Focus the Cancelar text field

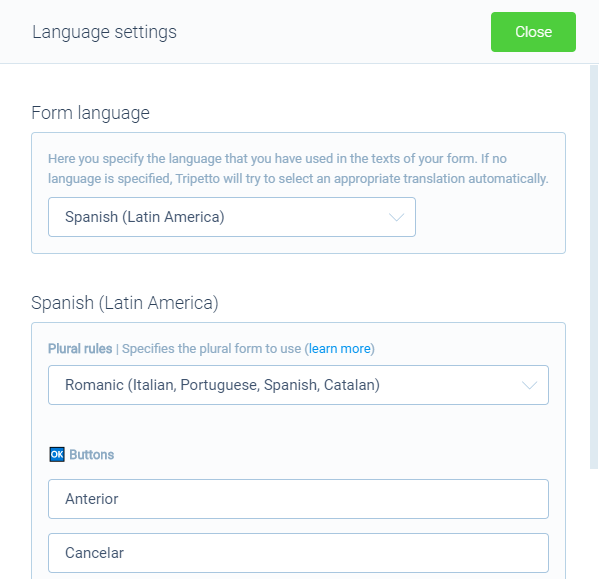tap(298, 553)
